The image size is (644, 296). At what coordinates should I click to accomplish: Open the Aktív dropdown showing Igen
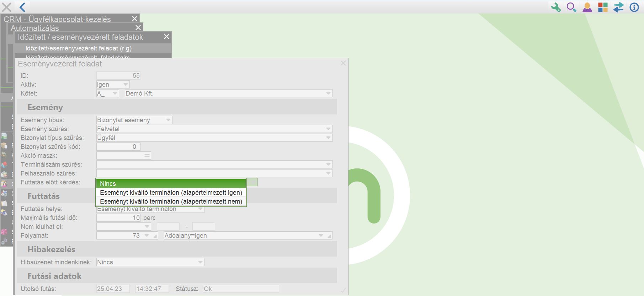(113, 85)
